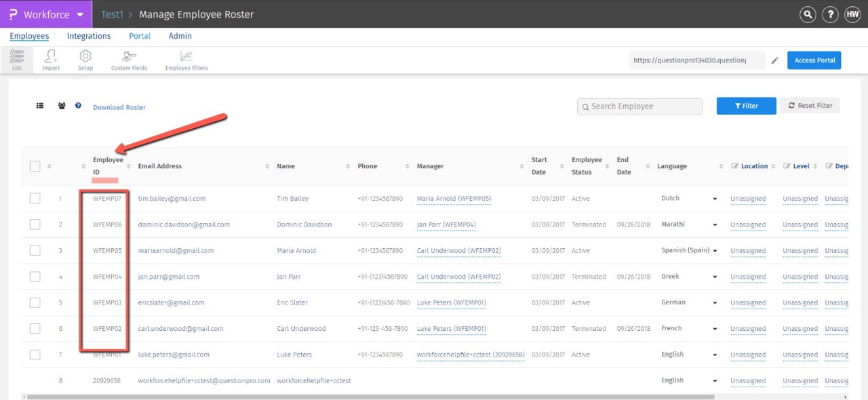
Task: Click the Download Roster link
Action: point(119,107)
